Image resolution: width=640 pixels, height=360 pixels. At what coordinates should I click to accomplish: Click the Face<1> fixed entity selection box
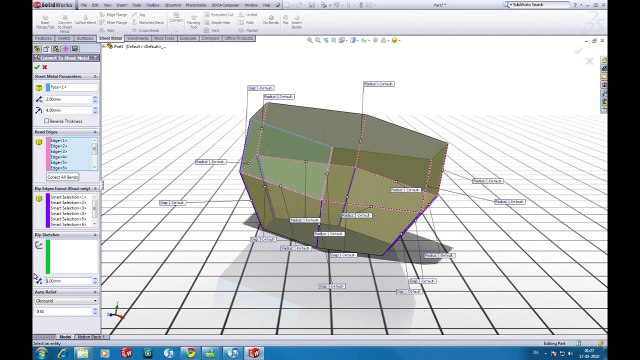pyautogui.click(x=72, y=87)
